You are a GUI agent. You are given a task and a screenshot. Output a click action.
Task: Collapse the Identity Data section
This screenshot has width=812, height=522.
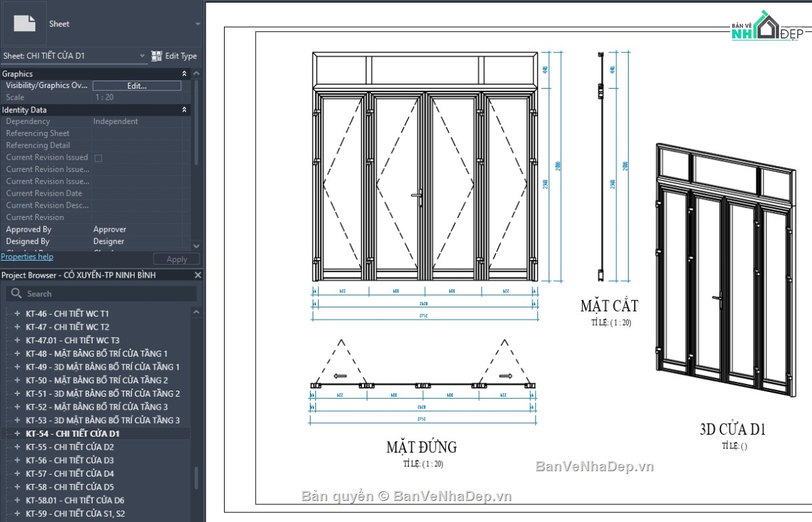click(x=184, y=110)
